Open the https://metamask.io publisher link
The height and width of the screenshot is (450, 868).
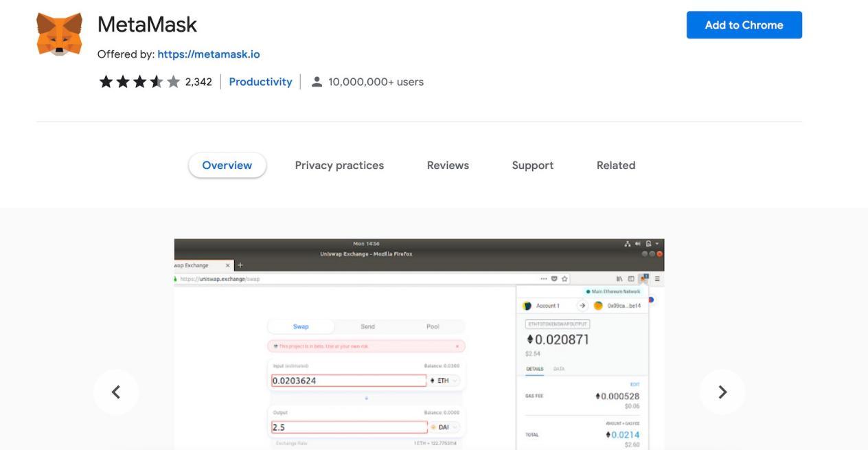point(209,54)
